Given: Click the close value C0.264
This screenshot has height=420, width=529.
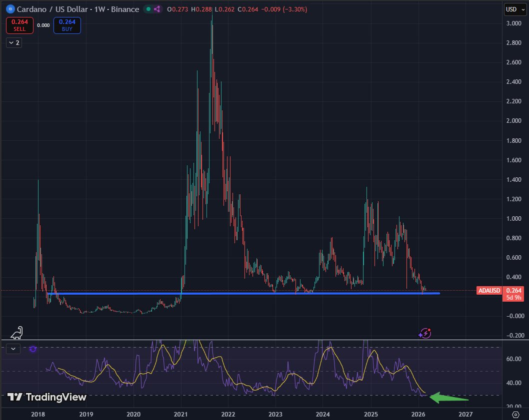Looking at the screenshot, I should (x=247, y=9).
